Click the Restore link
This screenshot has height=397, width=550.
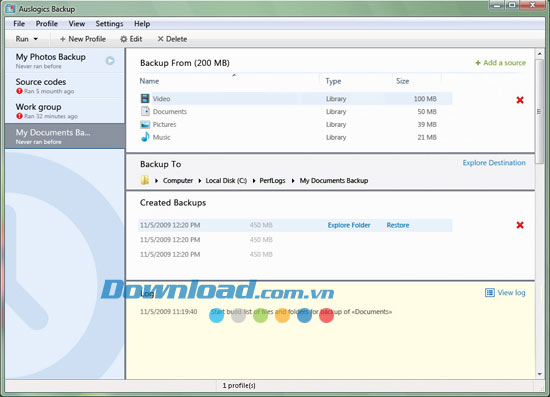click(398, 225)
